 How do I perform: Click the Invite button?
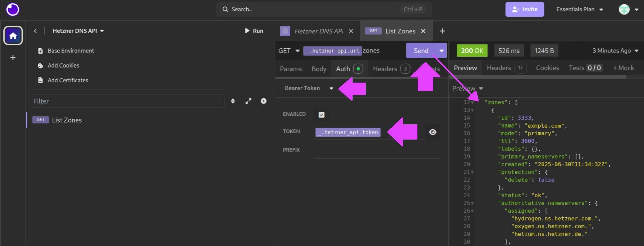pos(525,10)
